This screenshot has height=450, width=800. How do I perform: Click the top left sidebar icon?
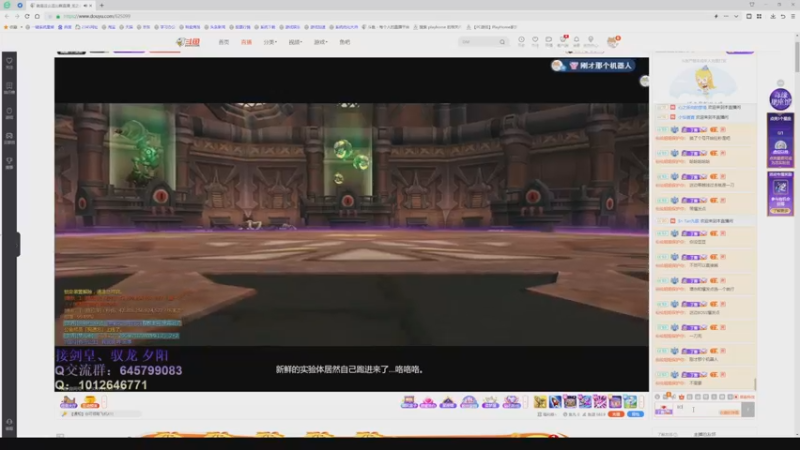(9, 63)
